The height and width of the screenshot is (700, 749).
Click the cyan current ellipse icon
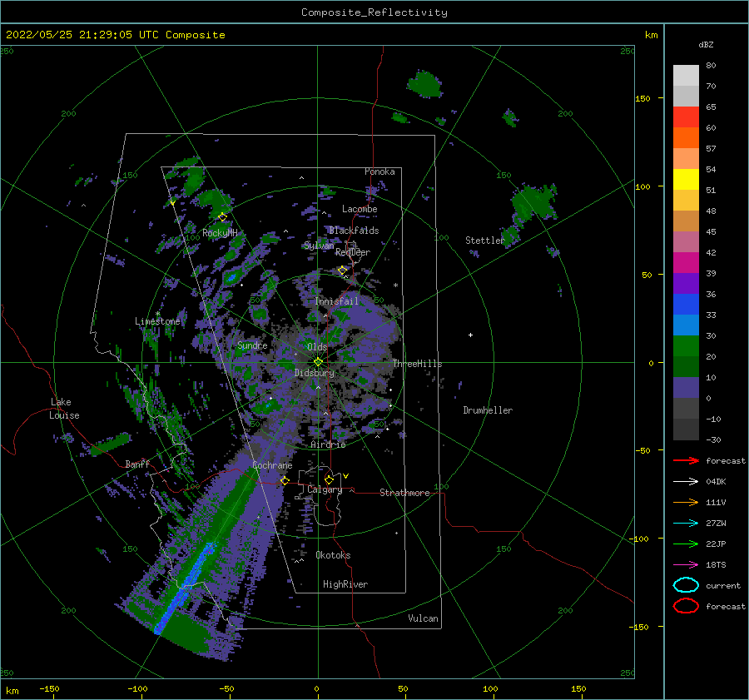click(x=686, y=585)
